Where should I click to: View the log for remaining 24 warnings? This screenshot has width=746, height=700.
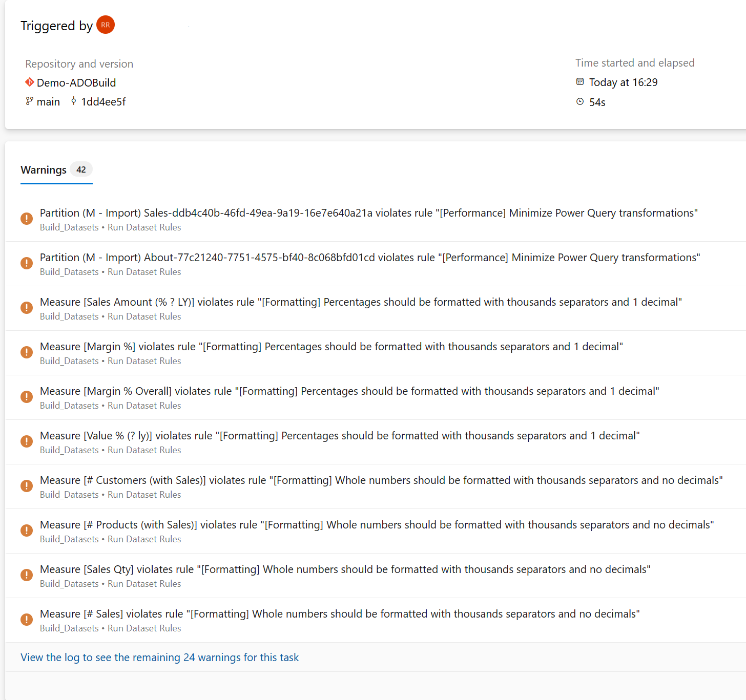159,657
